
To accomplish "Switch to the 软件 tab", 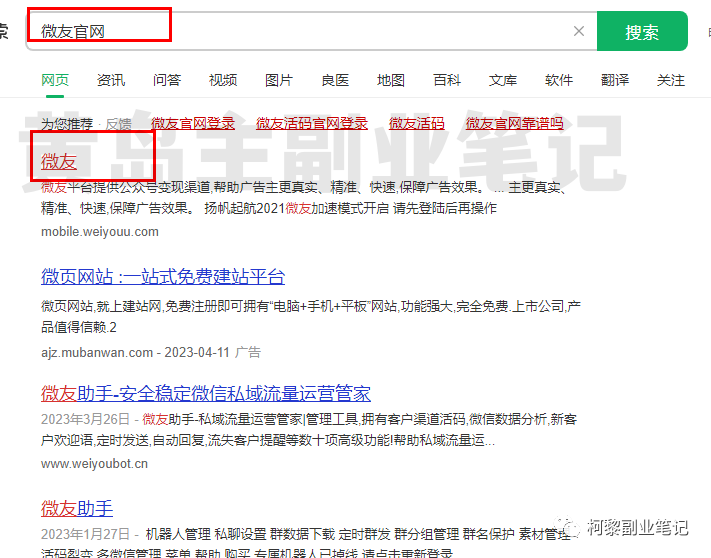I will coord(559,80).
